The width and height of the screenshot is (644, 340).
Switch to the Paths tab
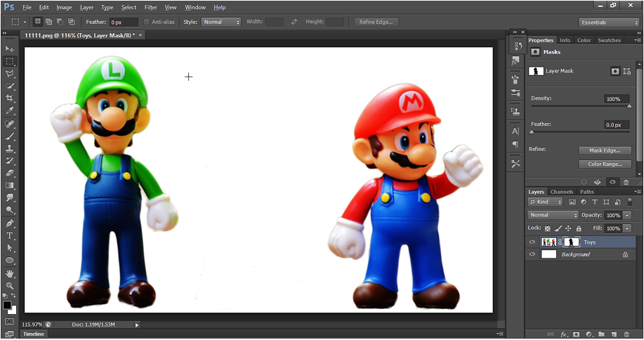pos(587,192)
